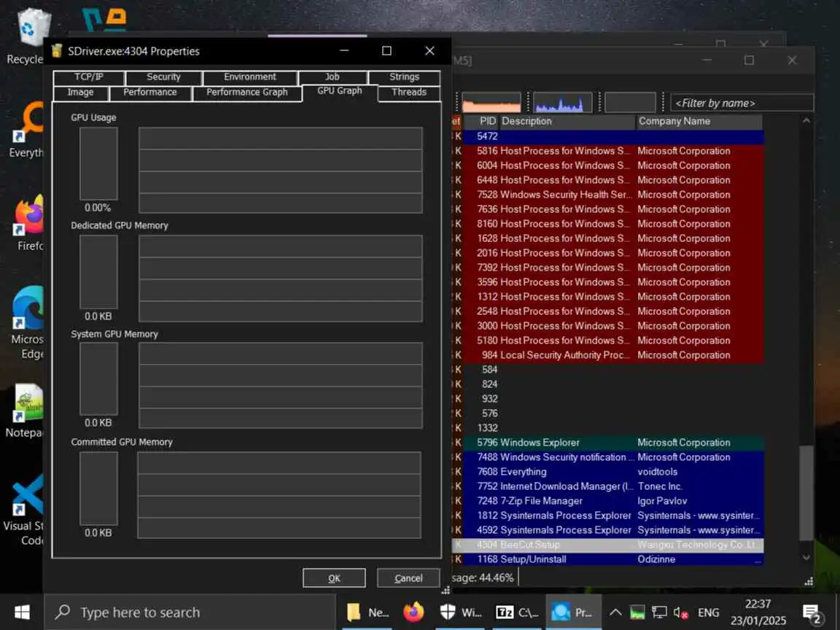Click the ENG language indicator

pyautogui.click(x=708, y=612)
